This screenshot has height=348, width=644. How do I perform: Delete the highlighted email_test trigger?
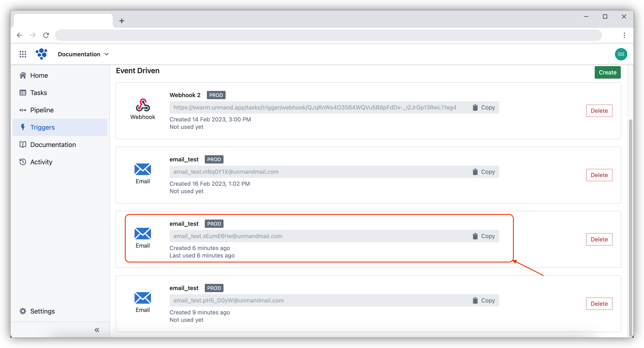(x=599, y=239)
